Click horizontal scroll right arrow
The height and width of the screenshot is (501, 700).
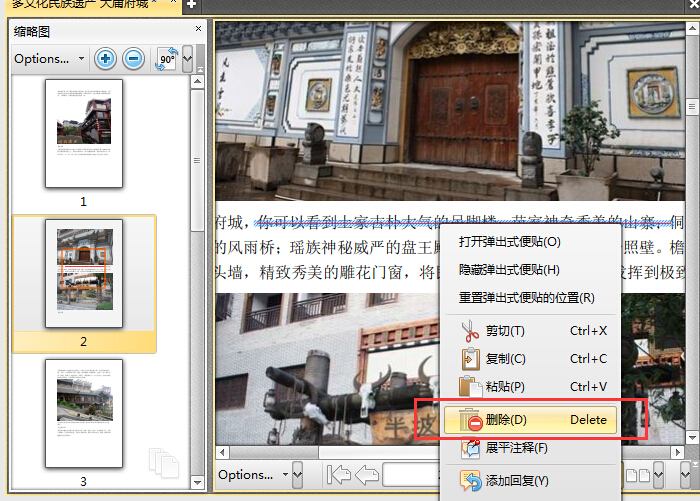click(x=678, y=452)
